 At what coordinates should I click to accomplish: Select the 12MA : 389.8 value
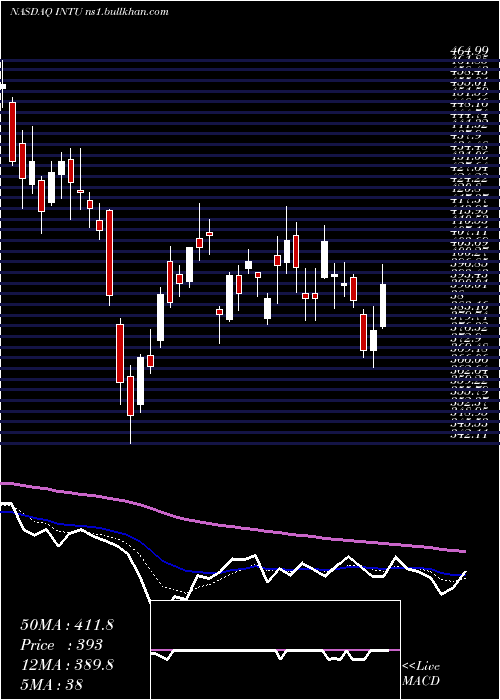point(67,665)
